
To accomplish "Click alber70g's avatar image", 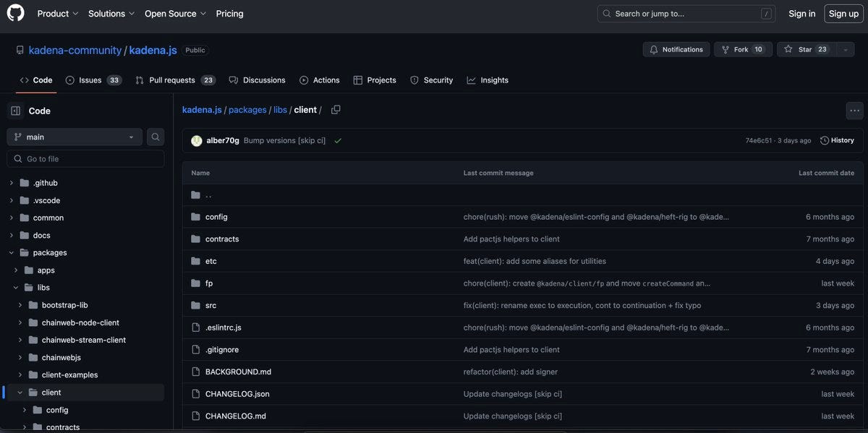I will coord(197,140).
